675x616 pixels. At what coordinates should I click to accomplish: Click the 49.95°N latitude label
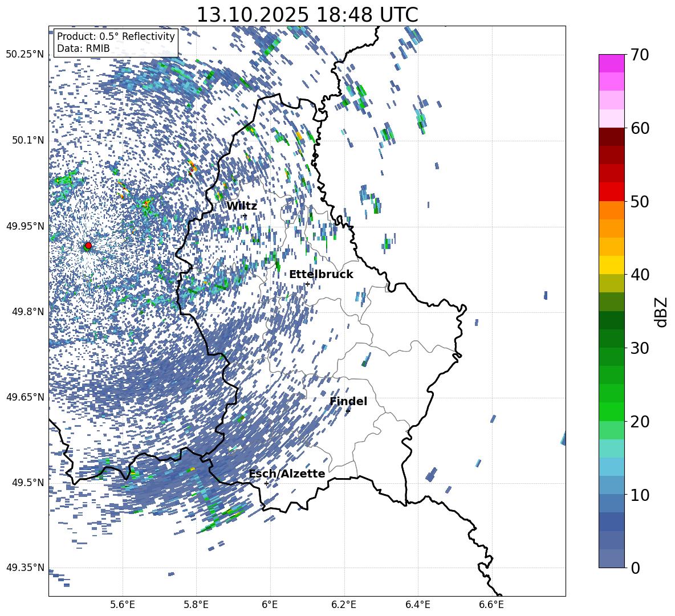pyautogui.click(x=25, y=226)
